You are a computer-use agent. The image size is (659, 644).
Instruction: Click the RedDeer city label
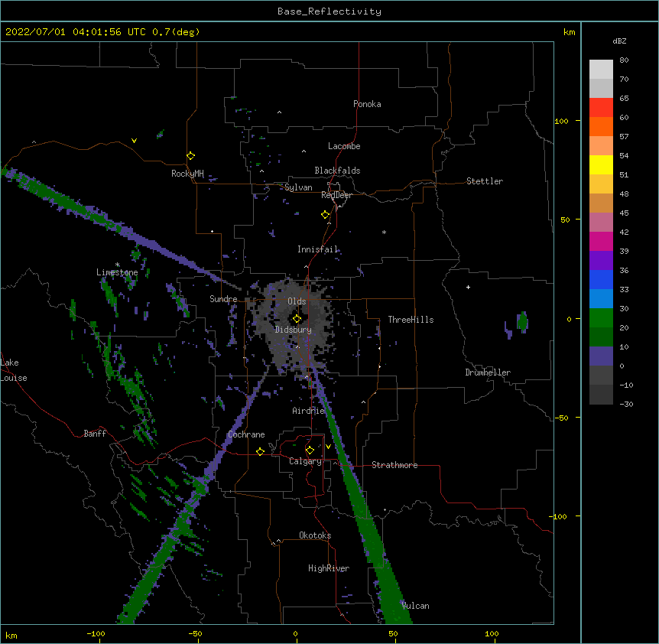(x=336, y=195)
